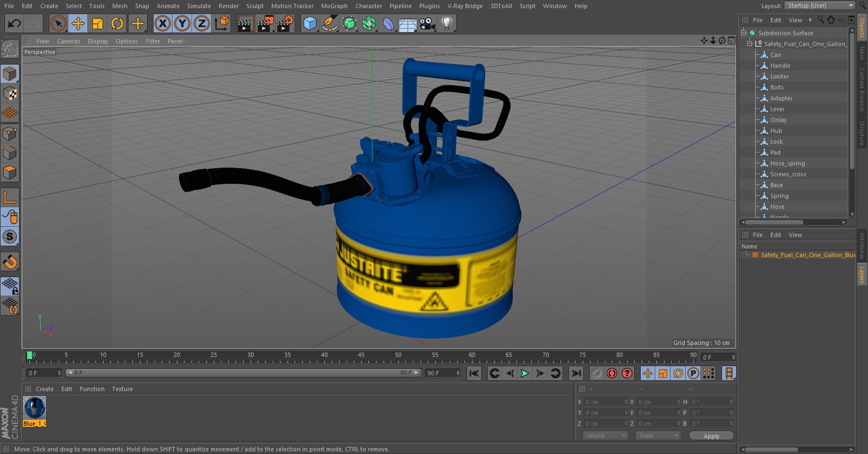Add a Cube primitive object
868x454 pixels.
point(310,23)
